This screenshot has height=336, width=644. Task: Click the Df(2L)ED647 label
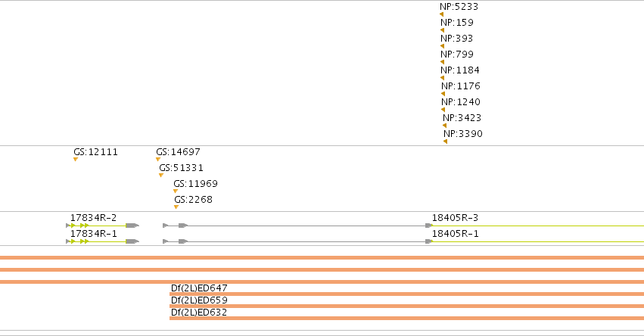199,288
